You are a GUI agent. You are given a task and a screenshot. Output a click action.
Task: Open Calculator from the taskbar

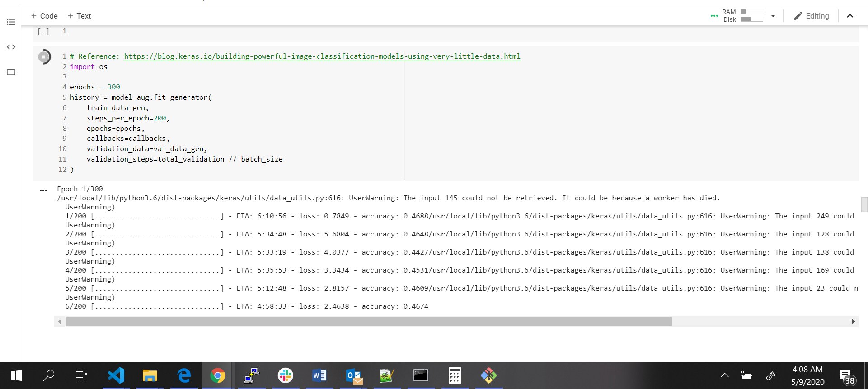pyautogui.click(x=455, y=375)
